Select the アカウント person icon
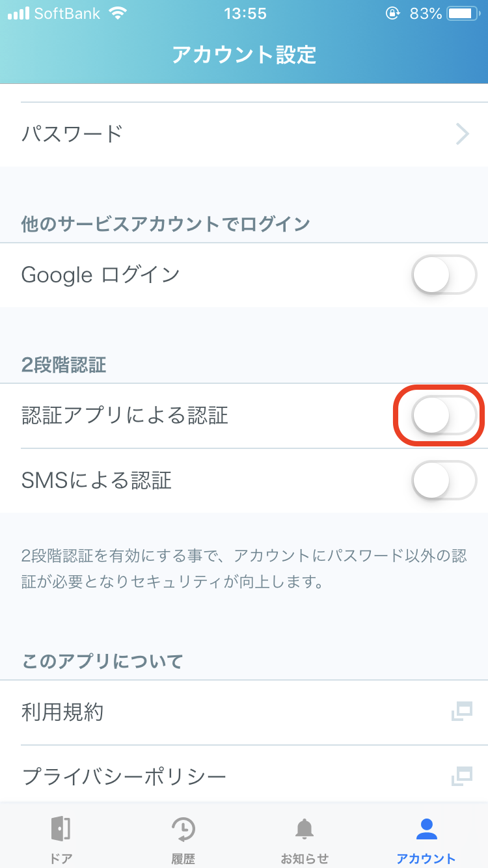Viewport: 488px width, 868px height. pos(426,828)
